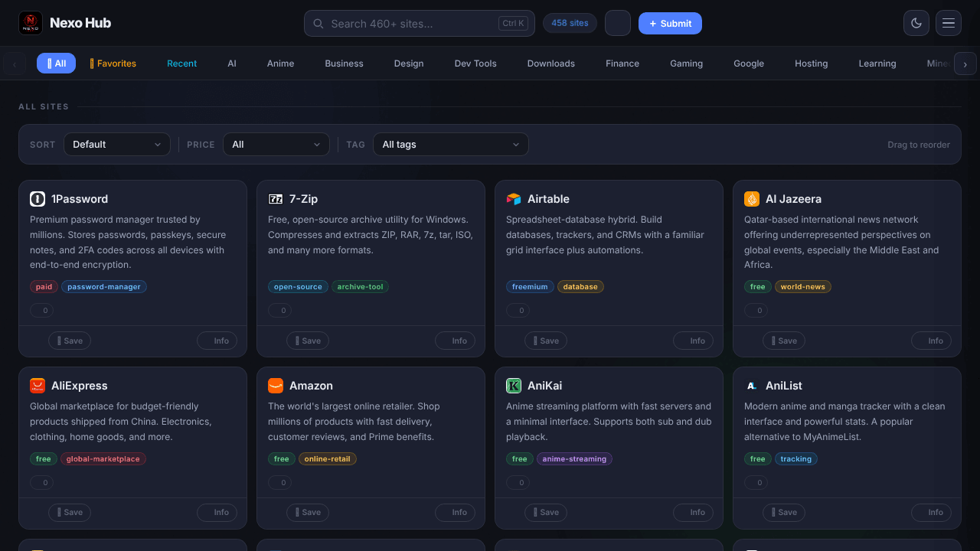This screenshot has height=551, width=980.
Task: Click the 7-Zip site icon
Action: [x=276, y=199]
